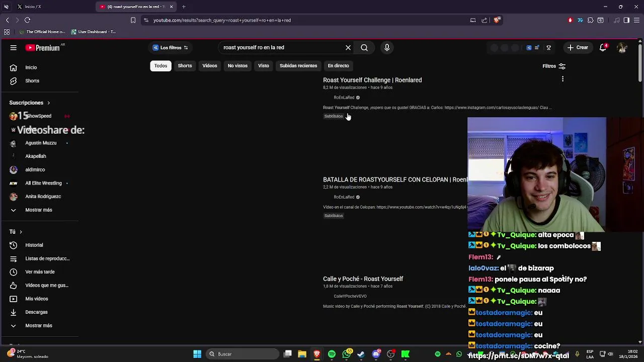644x362 pixels.
Task: Open more options for Roast Yourself Challenge video
Action: coord(562,79)
